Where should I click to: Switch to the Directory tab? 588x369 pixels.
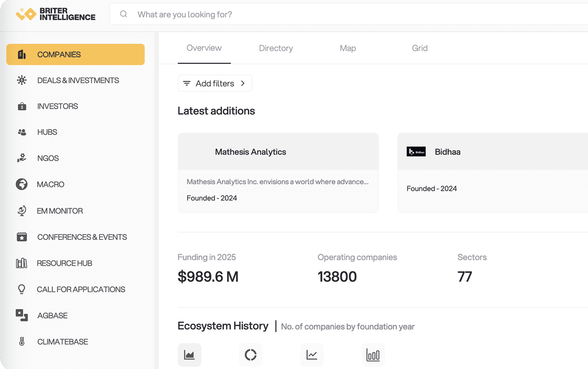click(276, 48)
